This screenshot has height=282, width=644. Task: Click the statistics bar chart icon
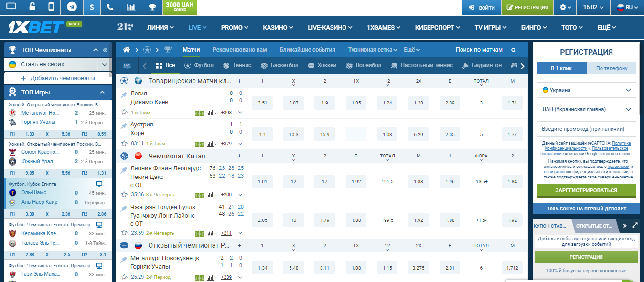click(x=130, y=7)
